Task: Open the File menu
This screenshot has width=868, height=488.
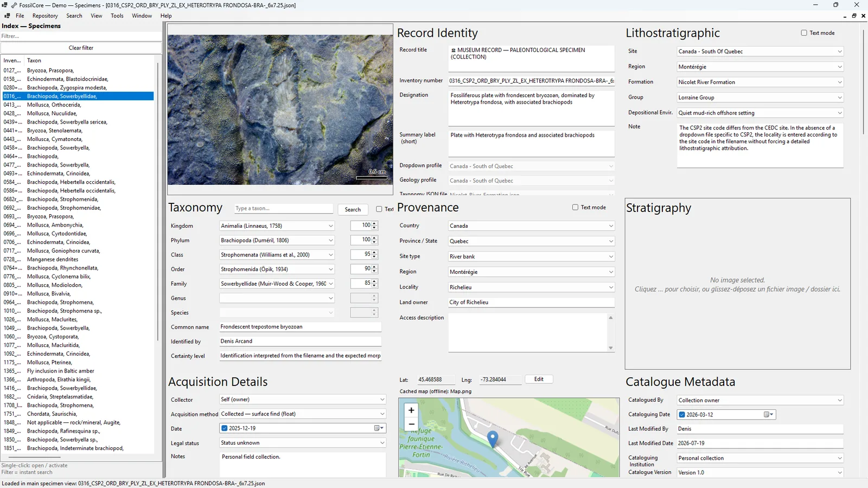Action: pyautogui.click(x=20, y=16)
